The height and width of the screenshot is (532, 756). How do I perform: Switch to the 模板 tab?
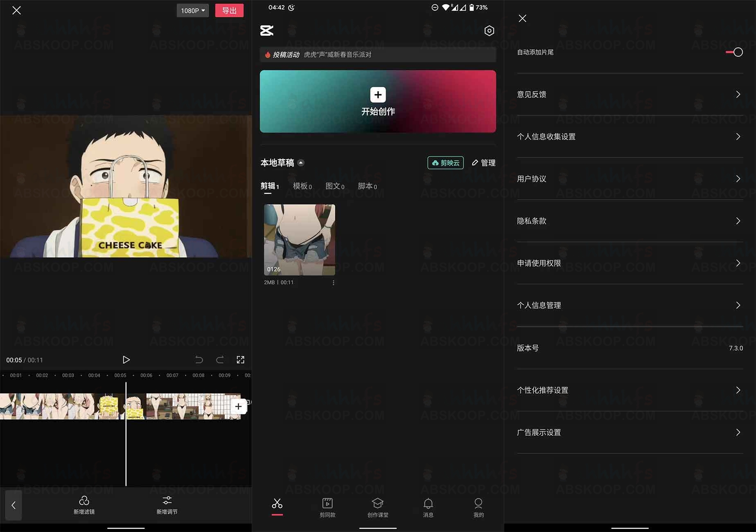pyautogui.click(x=302, y=186)
